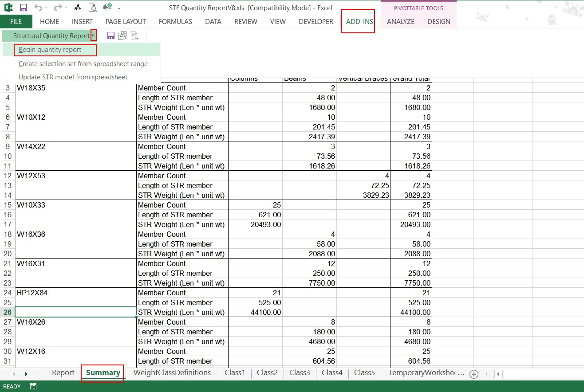Viewport: 584px width, 392px height.
Task: Open the PivotTable DESIGN tab
Action: (x=439, y=21)
